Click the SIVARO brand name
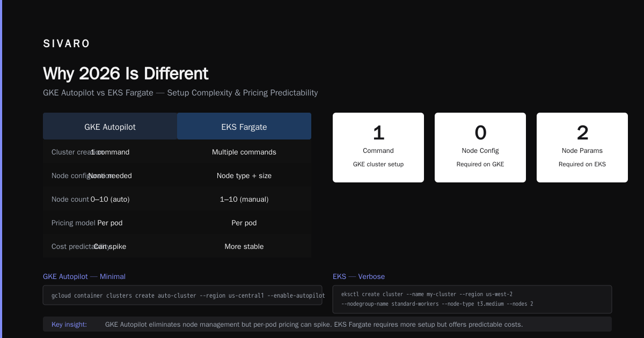Image resolution: width=644 pixels, height=338 pixels. tap(67, 44)
